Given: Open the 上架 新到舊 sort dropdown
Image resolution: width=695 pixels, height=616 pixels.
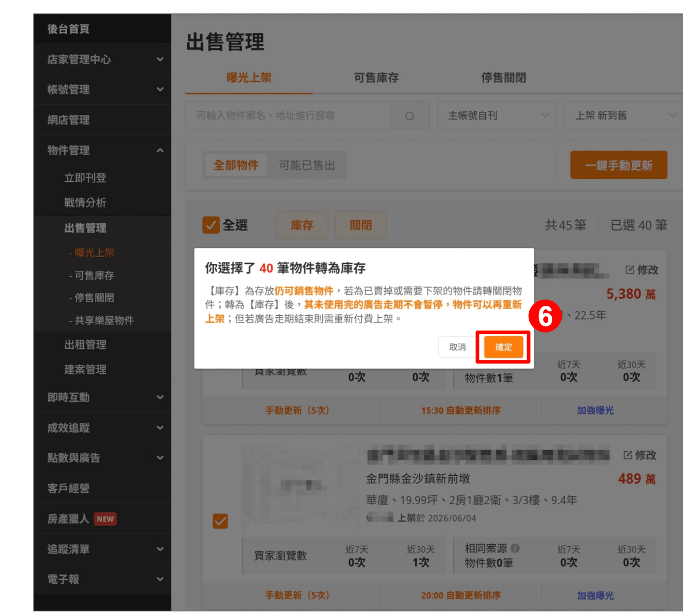Looking at the screenshot, I should [624, 115].
